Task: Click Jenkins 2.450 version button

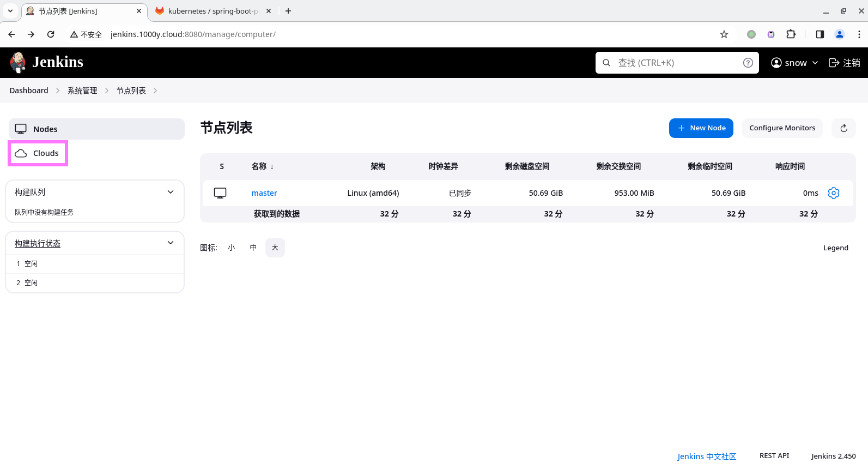Action: [834, 456]
